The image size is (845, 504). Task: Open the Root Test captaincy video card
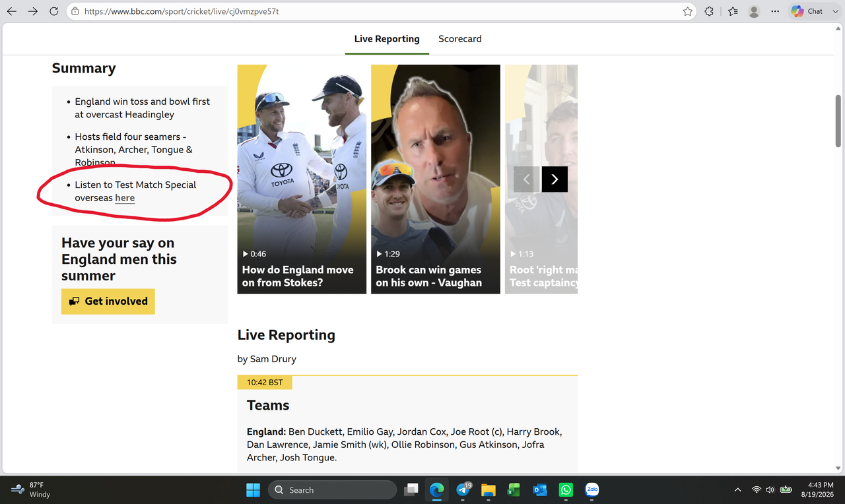pos(541,179)
